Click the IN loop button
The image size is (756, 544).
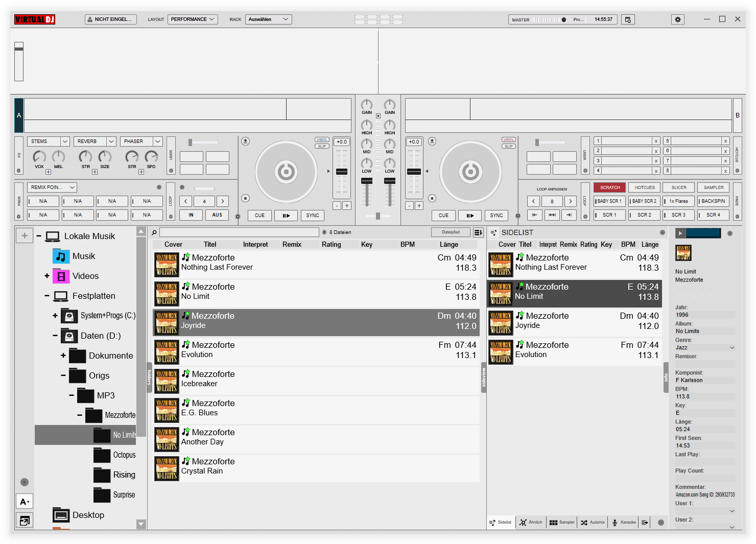point(191,215)
